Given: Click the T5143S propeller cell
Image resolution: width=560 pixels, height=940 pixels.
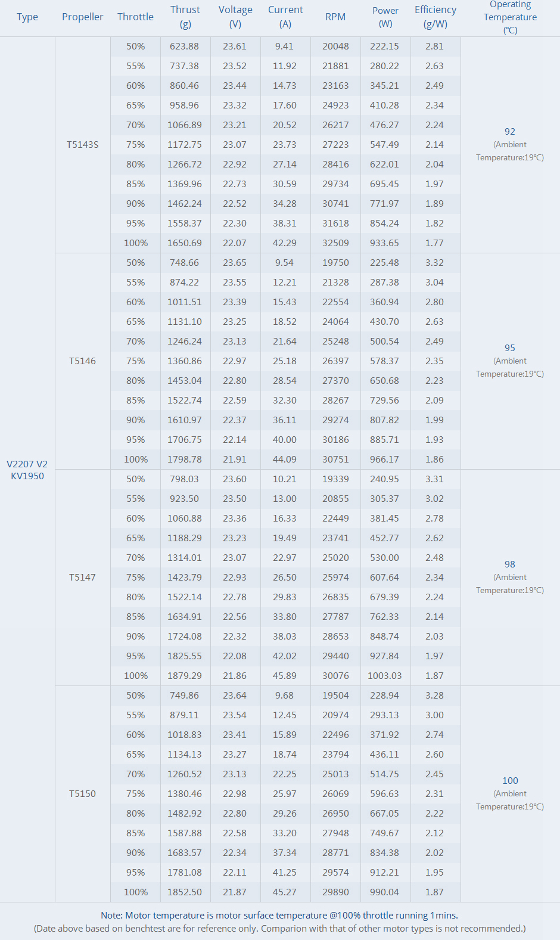Looking at the screenshot, I should [83, 145].
